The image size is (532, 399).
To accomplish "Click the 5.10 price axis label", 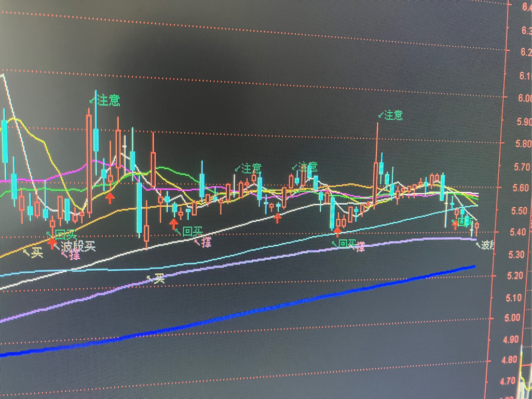I will [513, 298].
